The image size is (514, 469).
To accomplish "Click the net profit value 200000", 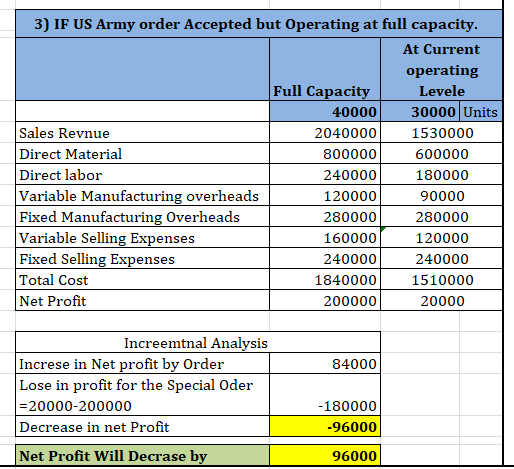I will pos(325,301).
